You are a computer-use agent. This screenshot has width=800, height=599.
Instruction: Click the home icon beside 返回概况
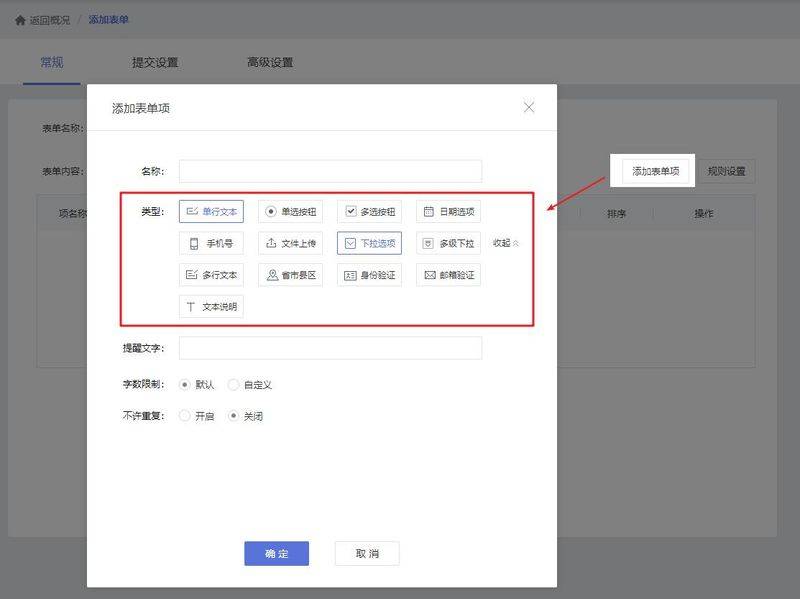20,20
